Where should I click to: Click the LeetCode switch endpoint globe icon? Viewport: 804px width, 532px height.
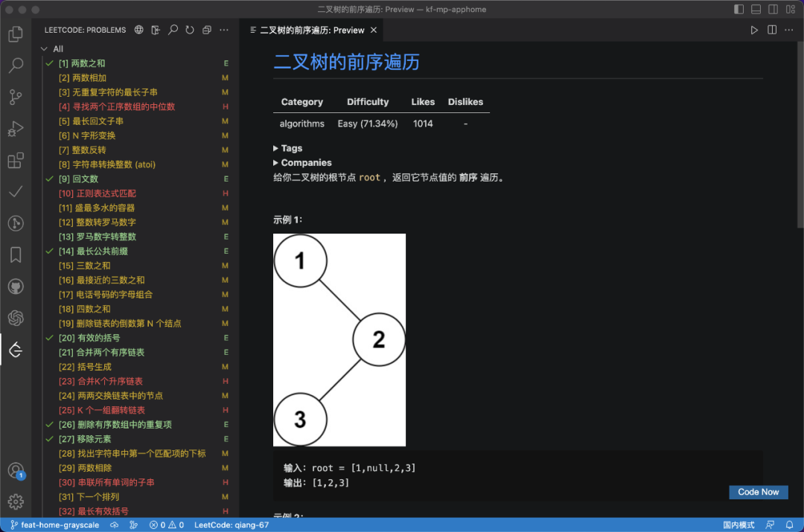coord(139,30)
